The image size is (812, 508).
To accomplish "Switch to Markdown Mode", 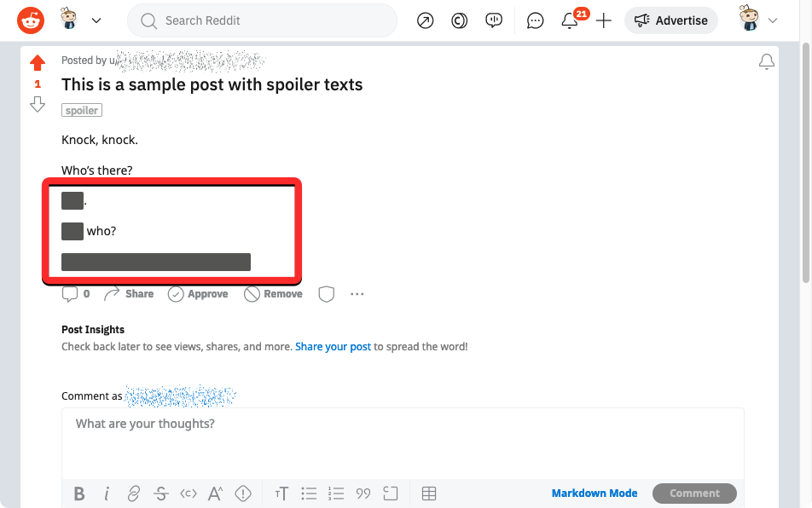I will click(594, 493).
